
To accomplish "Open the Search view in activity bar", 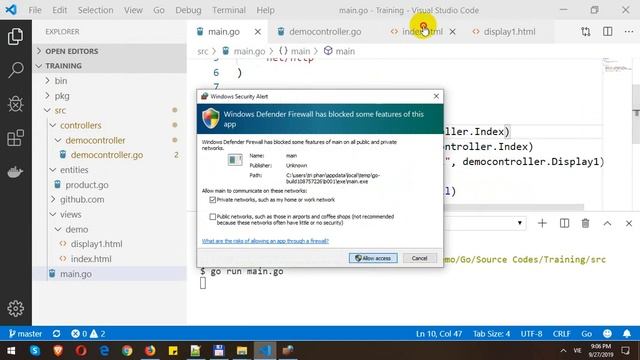I will (16, 70).
